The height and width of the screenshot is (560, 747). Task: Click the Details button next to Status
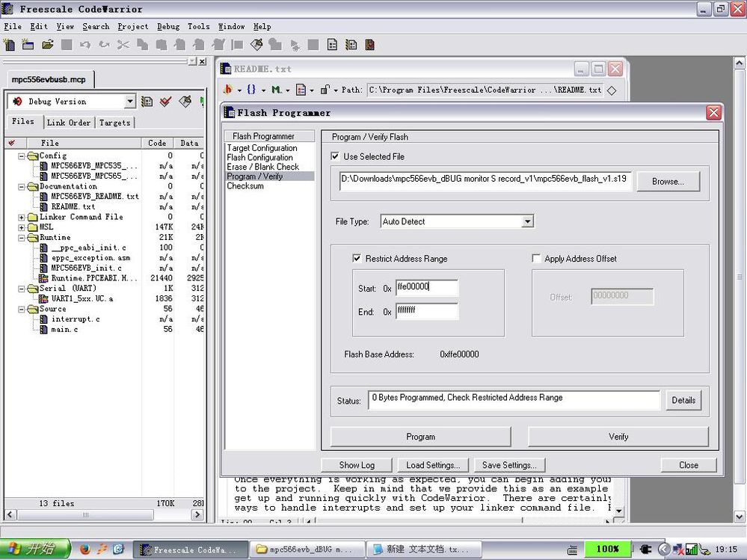click(683, 401)
